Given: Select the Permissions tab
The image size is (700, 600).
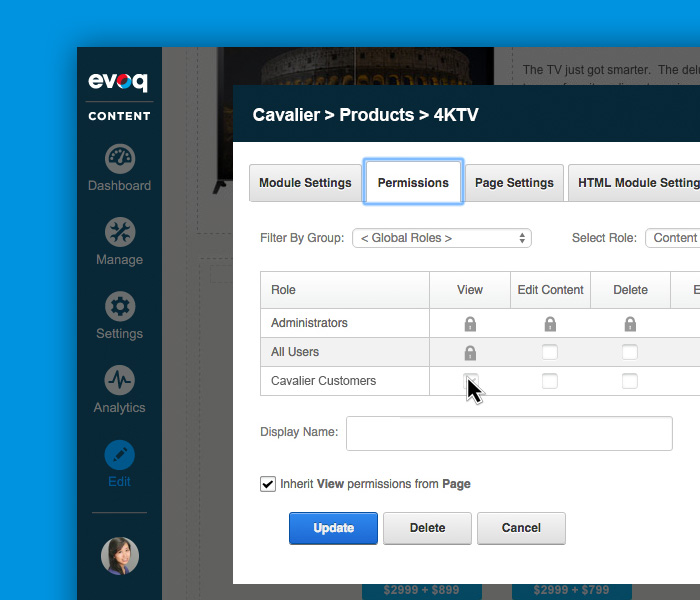Looking at the screenshot, I should [413, 182].
